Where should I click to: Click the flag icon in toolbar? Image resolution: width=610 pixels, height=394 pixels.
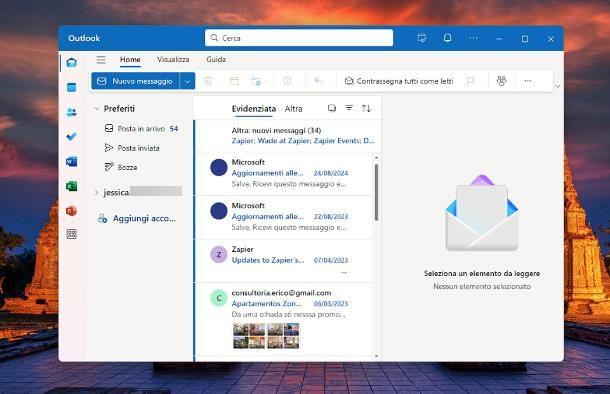pyautogui.click(x=470, y=81)
